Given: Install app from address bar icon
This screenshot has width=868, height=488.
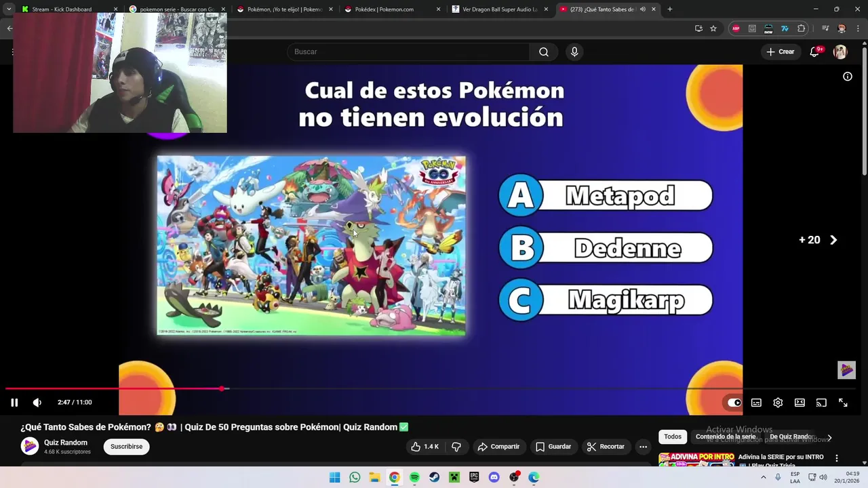Looking at the screenshot, I should (x=698, y=28).
